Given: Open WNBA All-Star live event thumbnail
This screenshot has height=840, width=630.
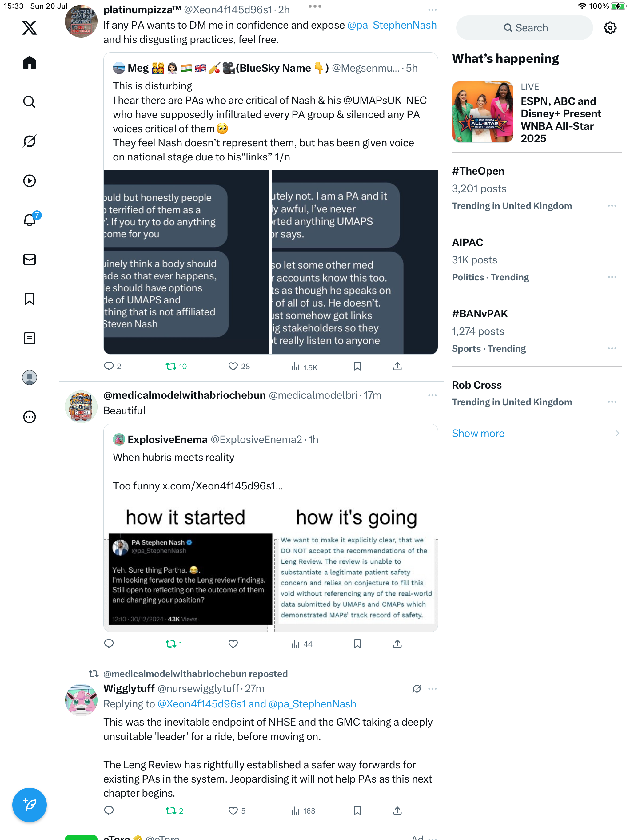Looking at the screenshot, I should coord(482,112).
